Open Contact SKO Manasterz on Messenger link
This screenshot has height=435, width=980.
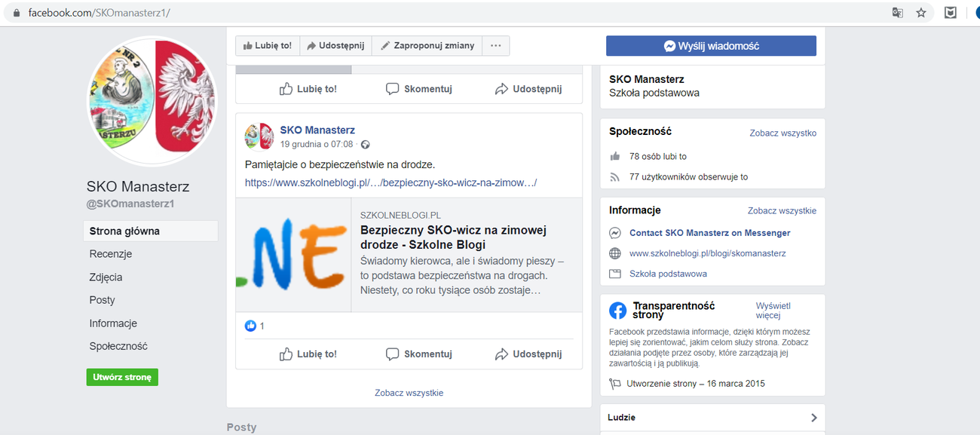pos(710,233)
